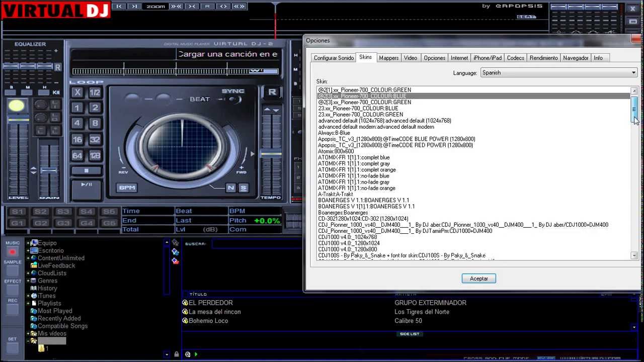Image resolution: width=644 pixels, height=362 pixels.
Task: Toggle the SAMPLE panel button
Action: 13,270
